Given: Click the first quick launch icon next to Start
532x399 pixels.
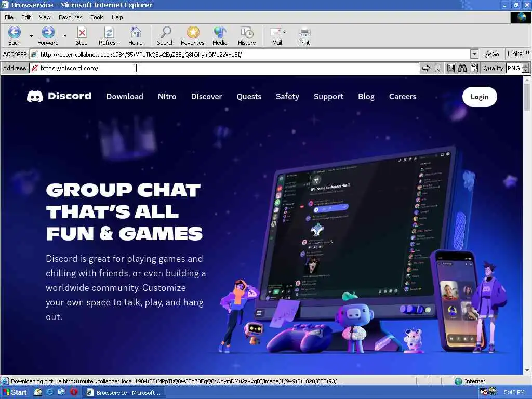Looking at the screenshot, I should pyautogui.click(x=37, y=392).
